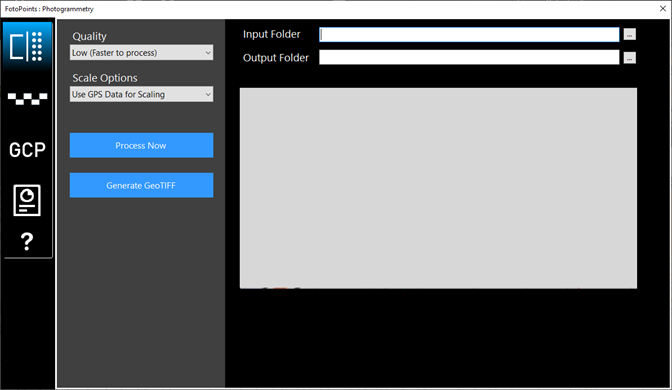
Task: Click the Quality label text
Action: (89, 36)
